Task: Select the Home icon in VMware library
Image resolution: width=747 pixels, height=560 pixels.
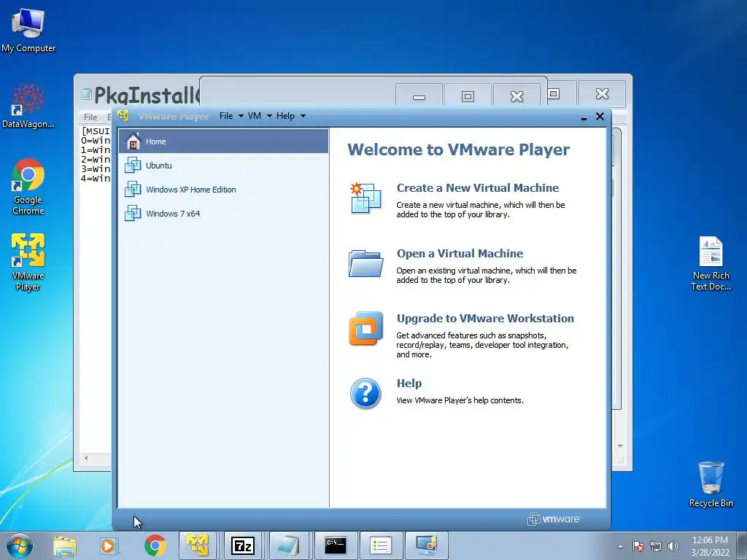Action: coord(133,141)
